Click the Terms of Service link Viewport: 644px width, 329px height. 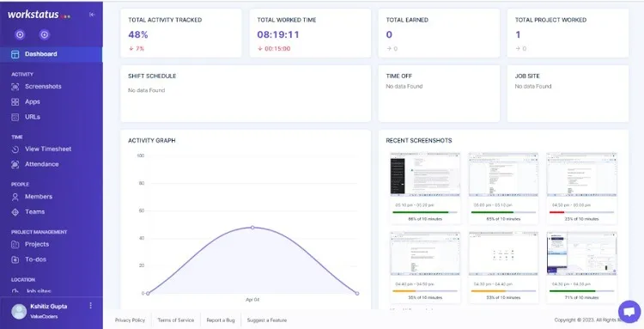(176, 320)
